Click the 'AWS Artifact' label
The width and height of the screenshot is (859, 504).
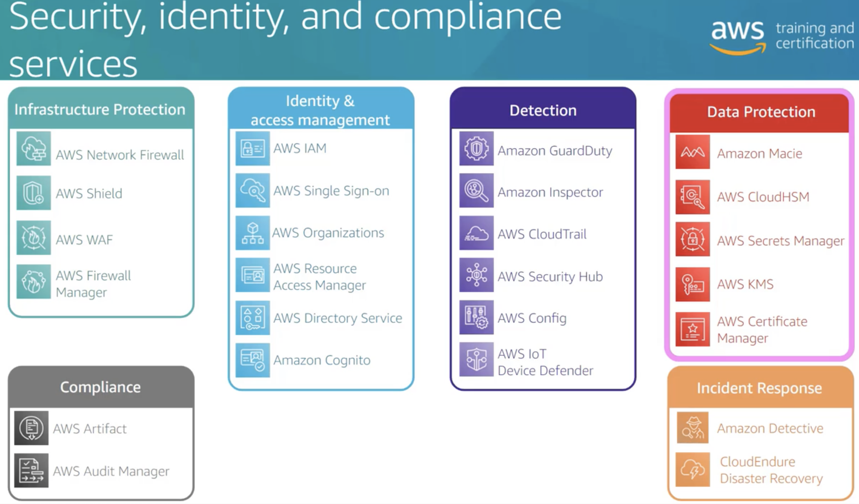(90, 429)
